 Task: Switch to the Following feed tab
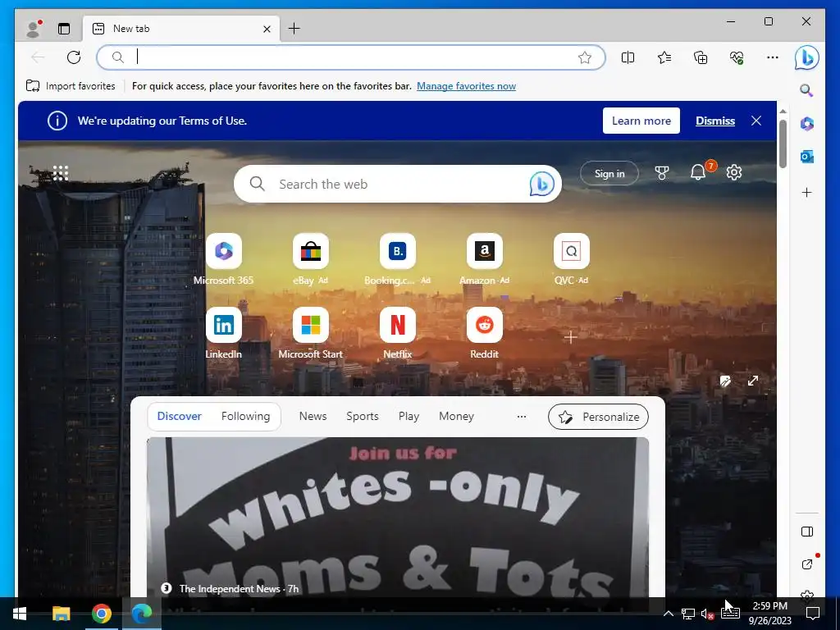(245, 416)
